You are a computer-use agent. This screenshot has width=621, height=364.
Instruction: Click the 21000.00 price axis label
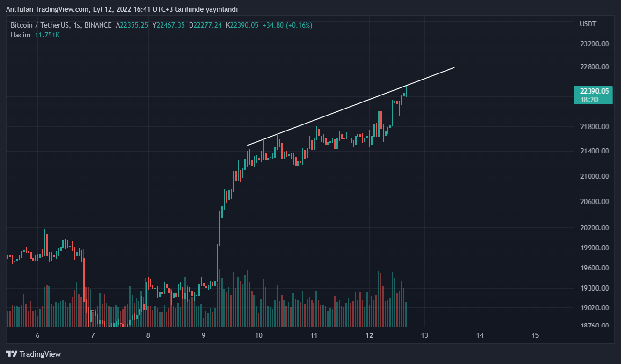pos(594,176)
